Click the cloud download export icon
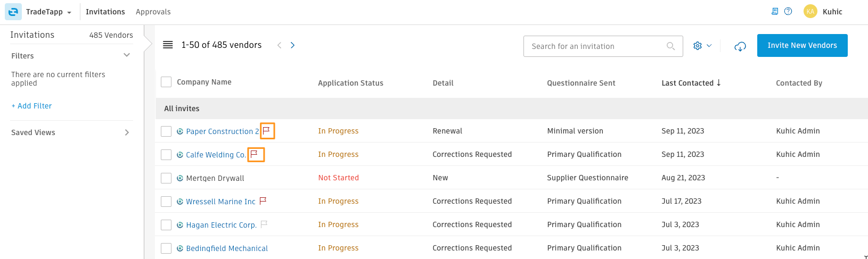The width and height of the screenshot is (868, 259). [740, 47]
